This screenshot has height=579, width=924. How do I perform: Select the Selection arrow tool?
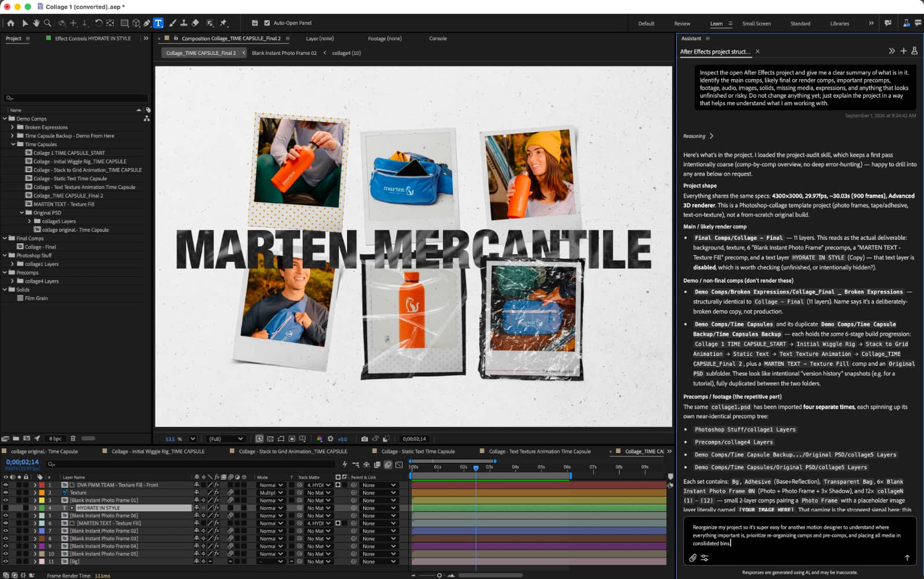pos(25,23)
